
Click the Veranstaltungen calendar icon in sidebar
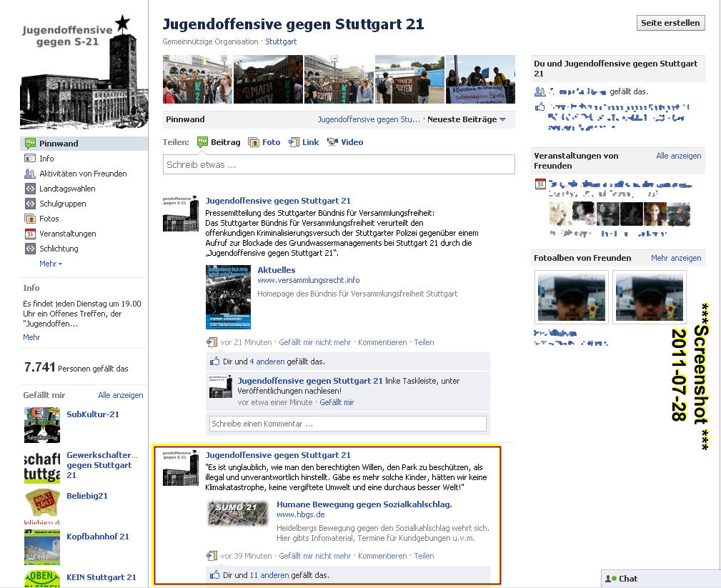coord(30,234)
